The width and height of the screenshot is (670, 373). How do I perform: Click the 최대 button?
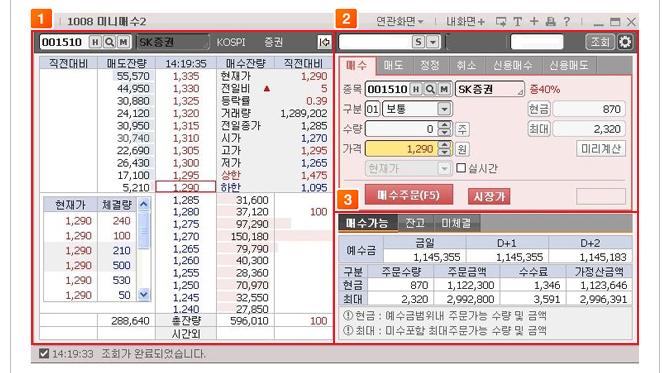538,129
